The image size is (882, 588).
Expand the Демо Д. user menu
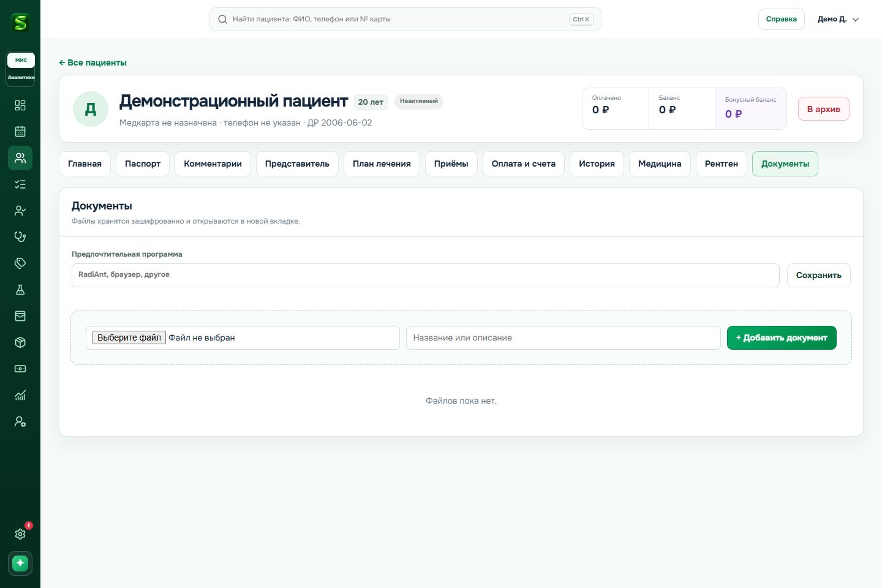click(x=838, y=20)
